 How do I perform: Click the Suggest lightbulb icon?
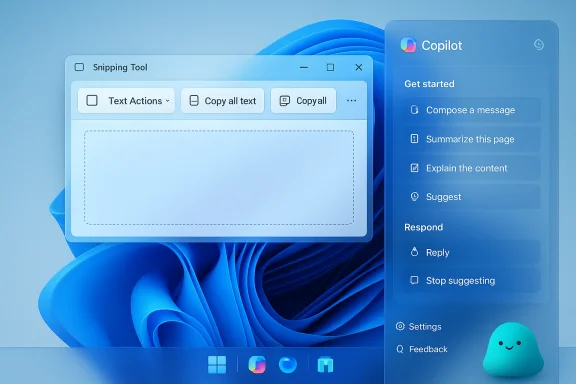(x=414, y=197)
